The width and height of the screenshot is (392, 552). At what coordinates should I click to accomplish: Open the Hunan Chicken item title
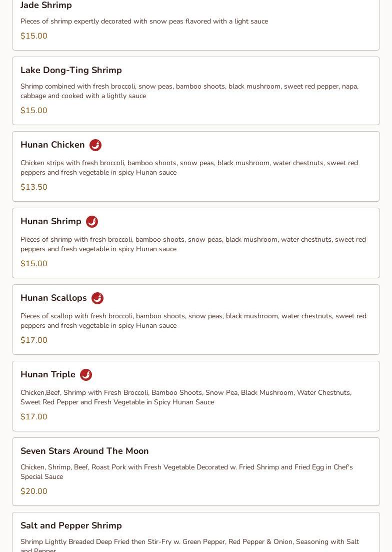click(x=52, y=145)
